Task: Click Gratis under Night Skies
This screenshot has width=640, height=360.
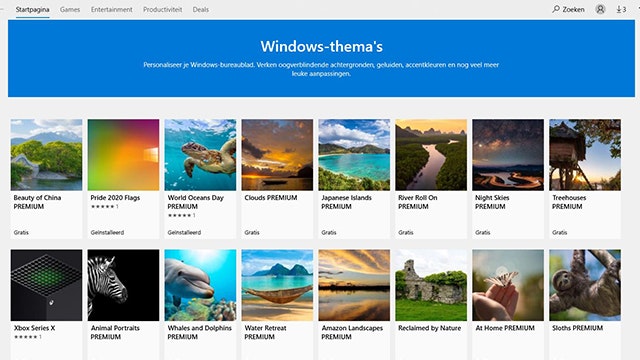Action: (x=482, y=232)
